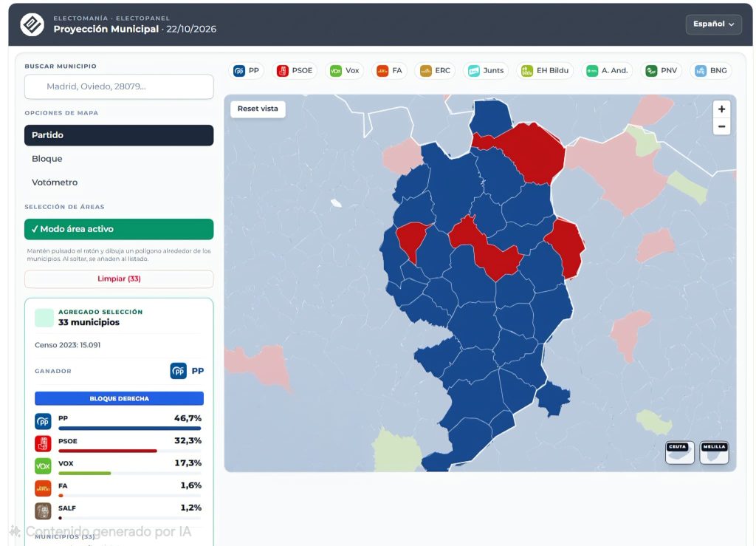The height and width of the screenshot is (546, 756).
Task: Filter by Junts party chip
Action: [x=486, y=71]
